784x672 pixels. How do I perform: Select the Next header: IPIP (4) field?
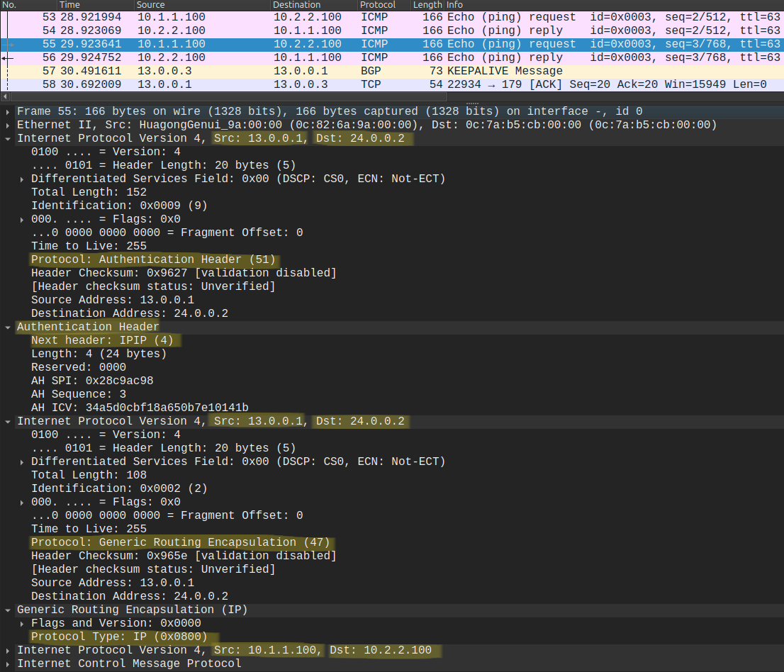click(102, 340)
